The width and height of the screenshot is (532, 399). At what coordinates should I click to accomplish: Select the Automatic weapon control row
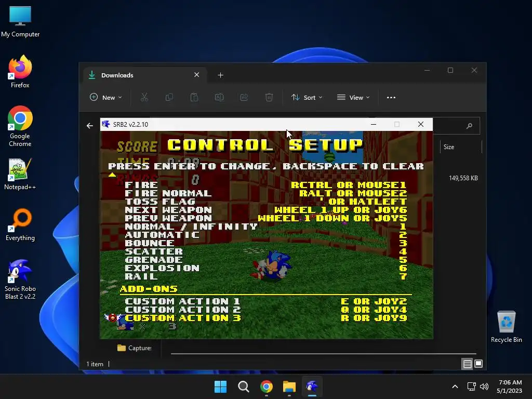point(265,235)
